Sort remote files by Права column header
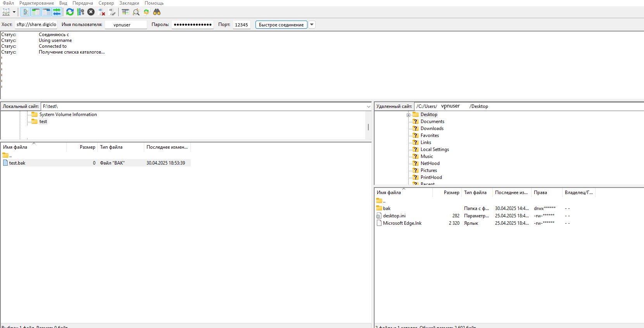The height and width of the screenshot is (328, 644). coord(540,193)
